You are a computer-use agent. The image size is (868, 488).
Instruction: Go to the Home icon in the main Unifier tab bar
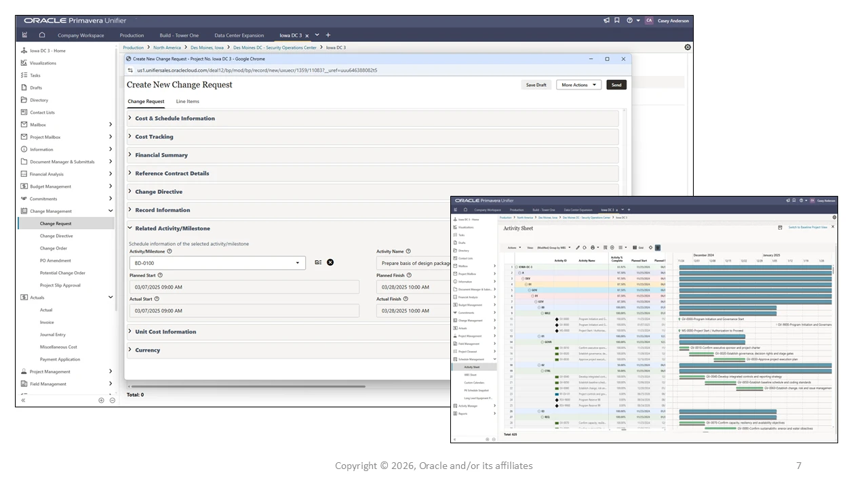click(x=42, y=35)
